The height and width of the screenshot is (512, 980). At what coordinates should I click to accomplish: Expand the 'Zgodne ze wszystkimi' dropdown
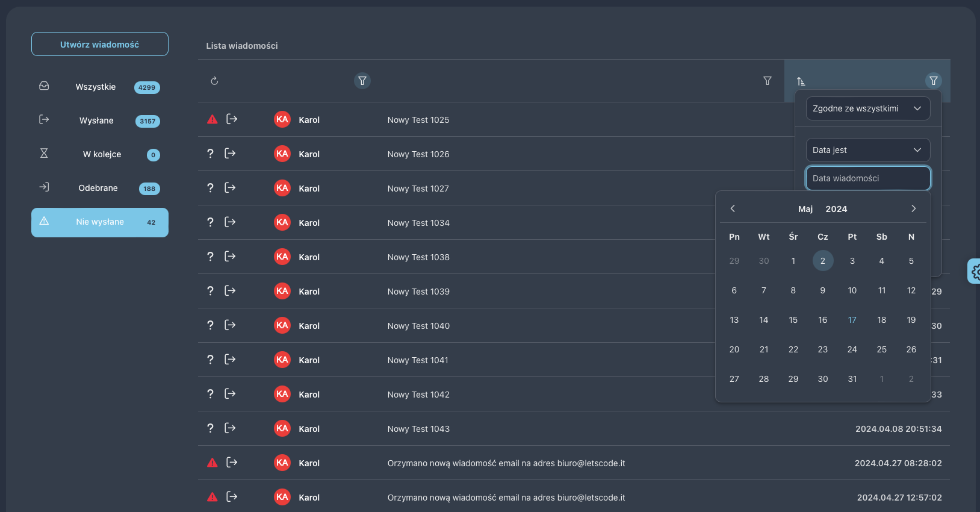pos(867,108)
